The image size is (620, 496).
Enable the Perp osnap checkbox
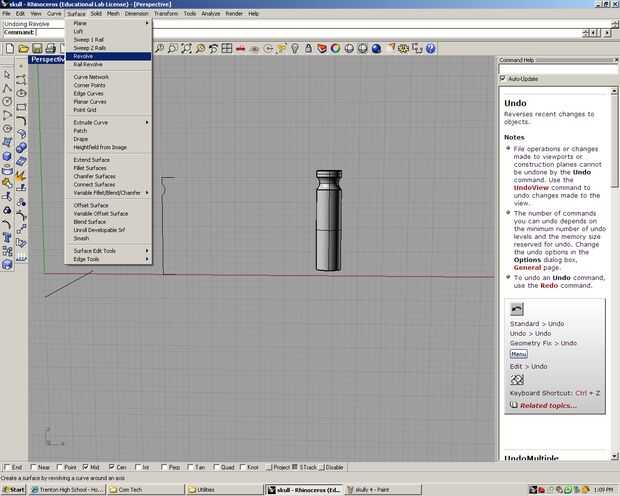(164, 467)
